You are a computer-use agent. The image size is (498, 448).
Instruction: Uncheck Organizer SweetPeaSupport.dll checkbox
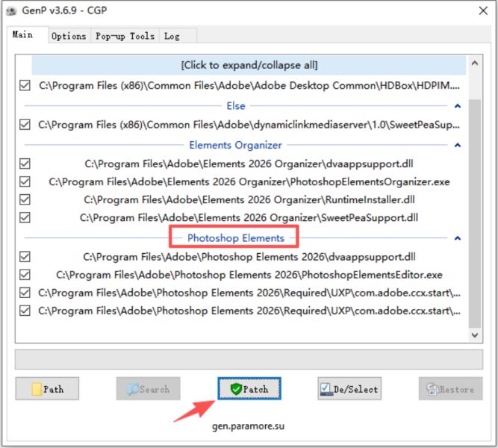coord(25,217)
